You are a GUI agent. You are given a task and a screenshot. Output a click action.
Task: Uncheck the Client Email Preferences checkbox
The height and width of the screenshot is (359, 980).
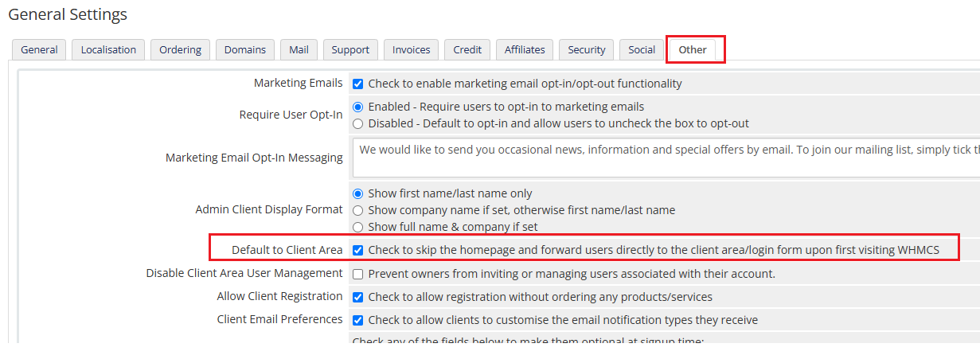358,320
